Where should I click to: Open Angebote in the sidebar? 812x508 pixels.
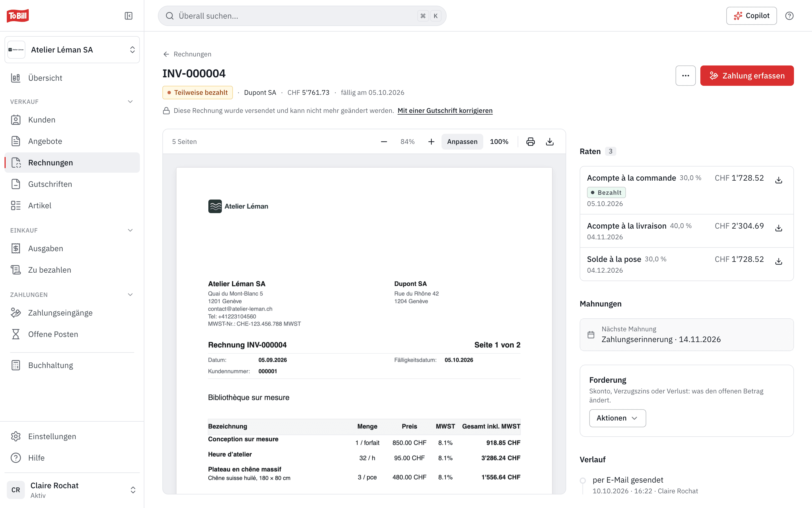tap(72, 141)
